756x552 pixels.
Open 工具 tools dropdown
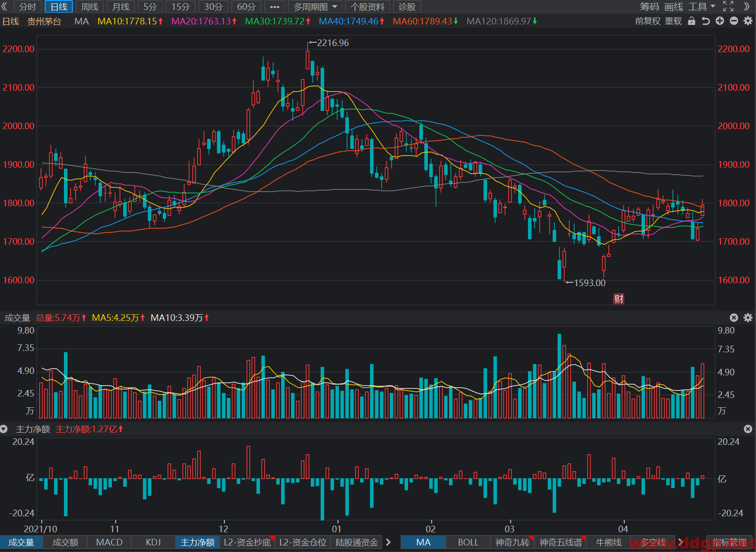(x=702, y=7)
